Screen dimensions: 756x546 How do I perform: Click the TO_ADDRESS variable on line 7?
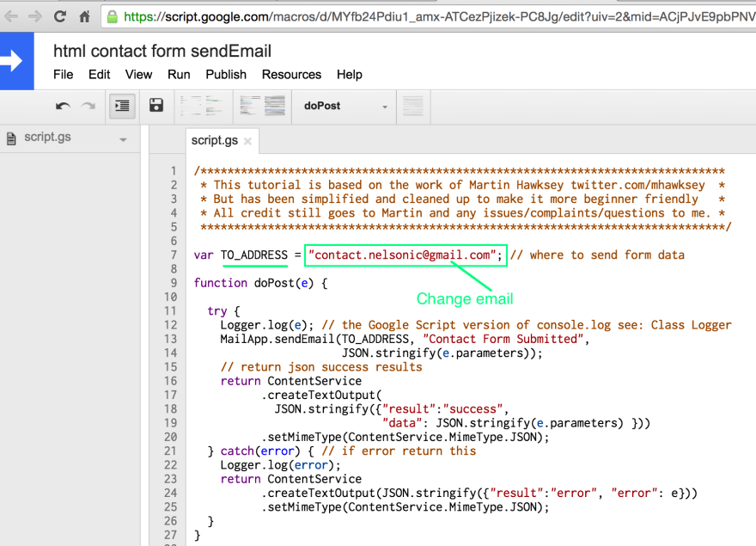click(254, 255)
